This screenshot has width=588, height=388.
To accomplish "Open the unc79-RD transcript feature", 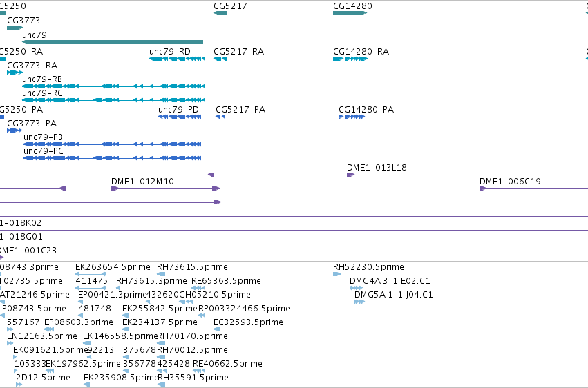I will pyautogui.click(x=178, y=59).
